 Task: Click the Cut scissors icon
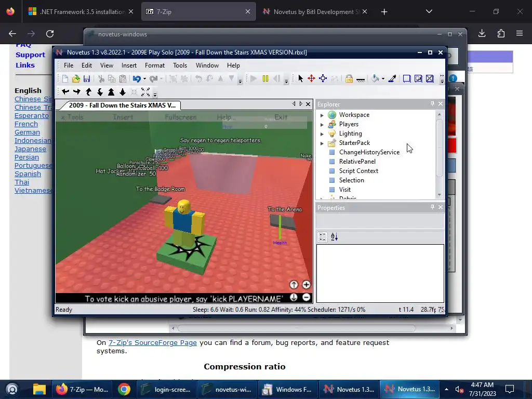101,79
